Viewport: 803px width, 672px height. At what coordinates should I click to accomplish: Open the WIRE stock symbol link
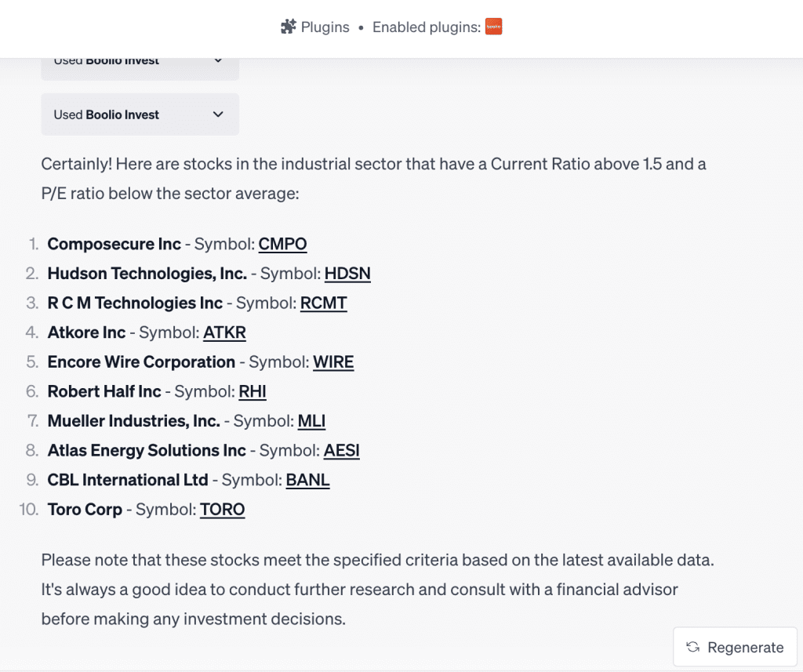click(x=333, y=361)
